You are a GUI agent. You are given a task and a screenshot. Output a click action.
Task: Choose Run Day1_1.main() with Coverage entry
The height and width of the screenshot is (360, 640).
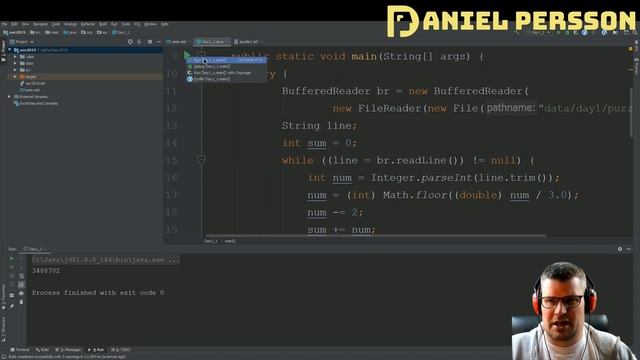tap(227, 73)
